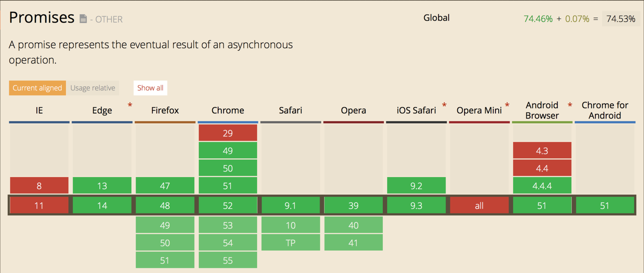Click the Show all button
This screenshot has height=273, width=644.
pyautogui.click(x=150, y=88)
